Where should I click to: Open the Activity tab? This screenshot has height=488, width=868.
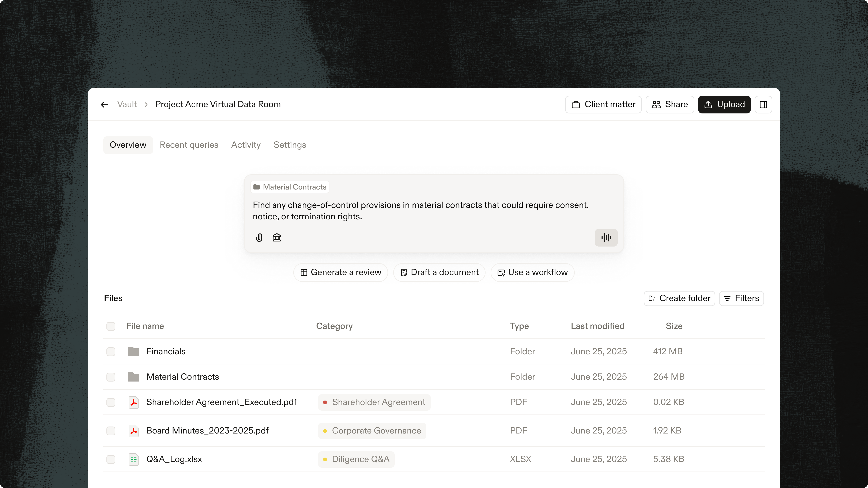[x=246, y=145]
